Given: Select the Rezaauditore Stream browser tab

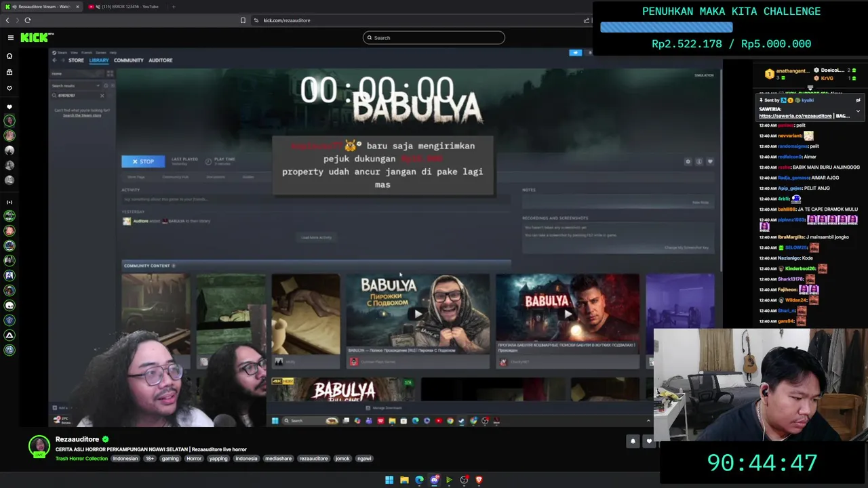Looking at the screenshot, I should 41,7.
